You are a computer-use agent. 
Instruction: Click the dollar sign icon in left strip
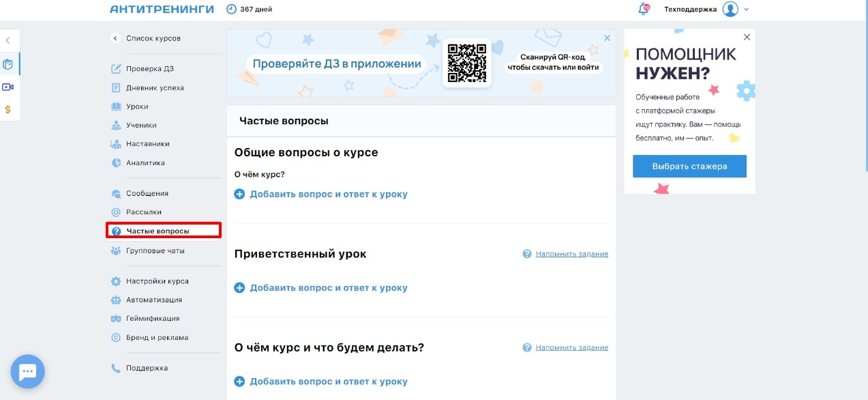pyautogui.click(x=8, y=109)
